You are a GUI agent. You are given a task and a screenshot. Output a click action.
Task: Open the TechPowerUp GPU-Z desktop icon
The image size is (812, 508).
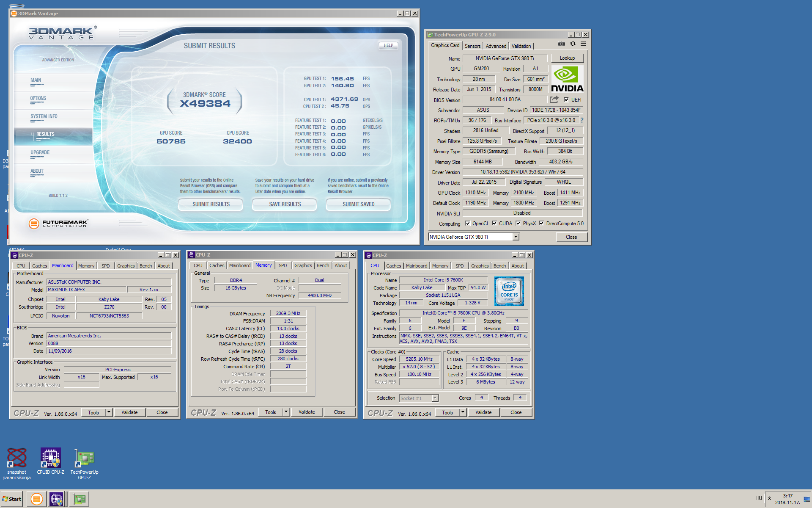(x=84, y=464)
